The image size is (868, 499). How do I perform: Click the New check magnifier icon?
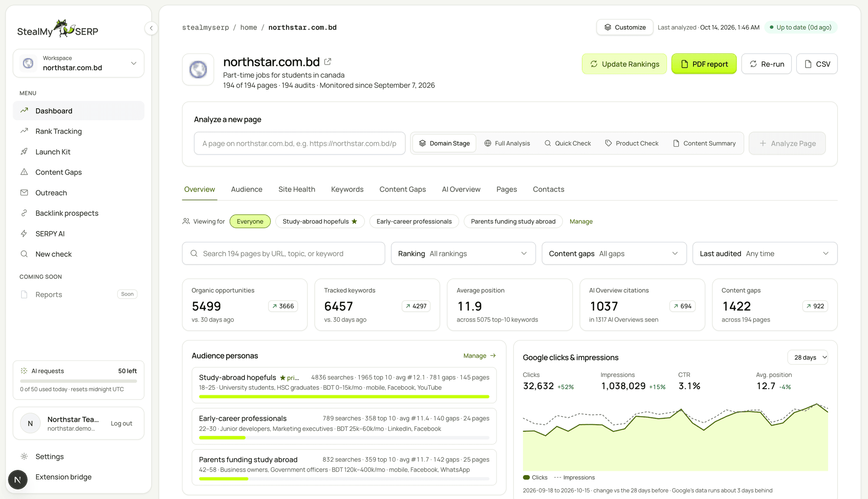[x=24, y=254]
